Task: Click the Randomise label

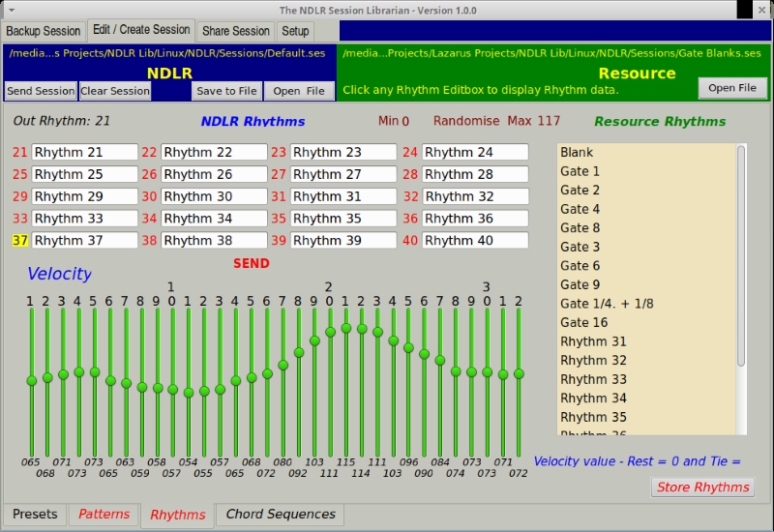Action: tap(466, 121)
